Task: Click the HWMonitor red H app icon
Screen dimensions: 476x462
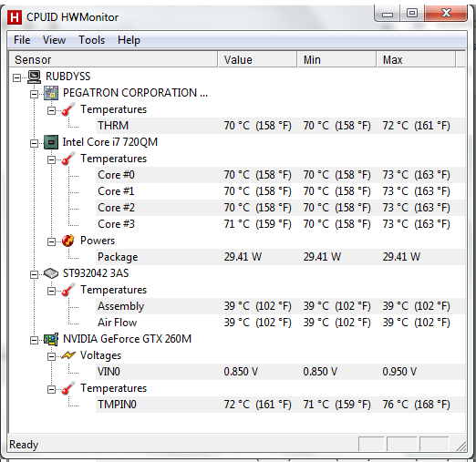Action: coord(15,17)
